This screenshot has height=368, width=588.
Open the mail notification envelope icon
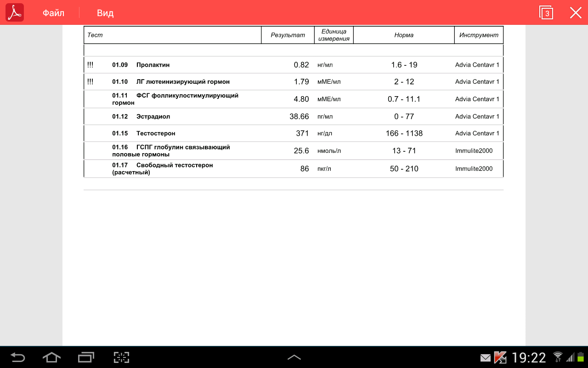click(x=485, y=357)
